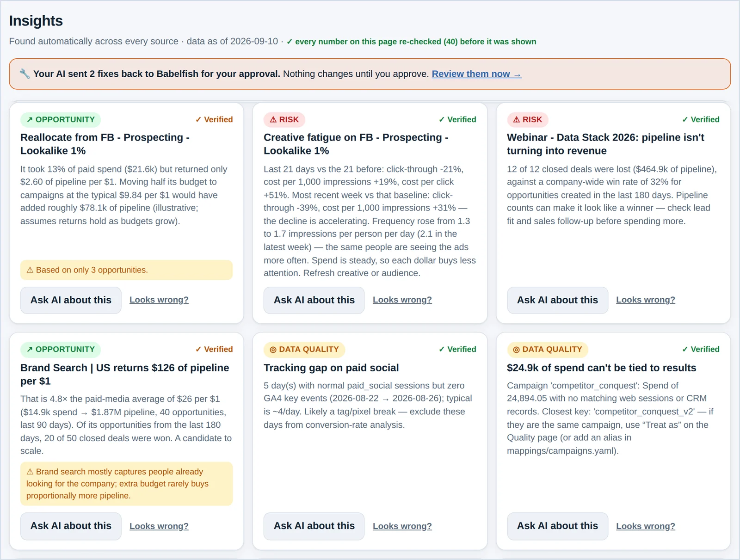The width and height of the screenshot is (740, 560).
Task: Flag "Looks wrong?" on the Webinar card
Action: 646,300
